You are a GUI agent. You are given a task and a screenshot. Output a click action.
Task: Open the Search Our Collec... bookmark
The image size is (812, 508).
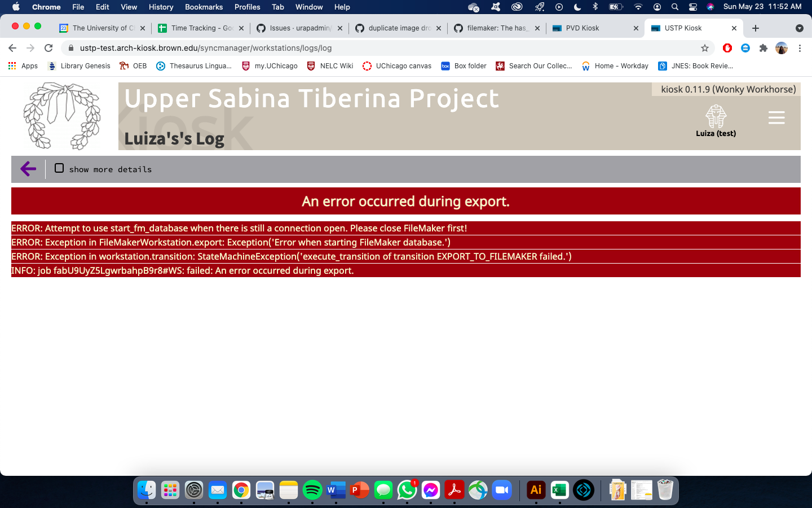tap(533, 66)
